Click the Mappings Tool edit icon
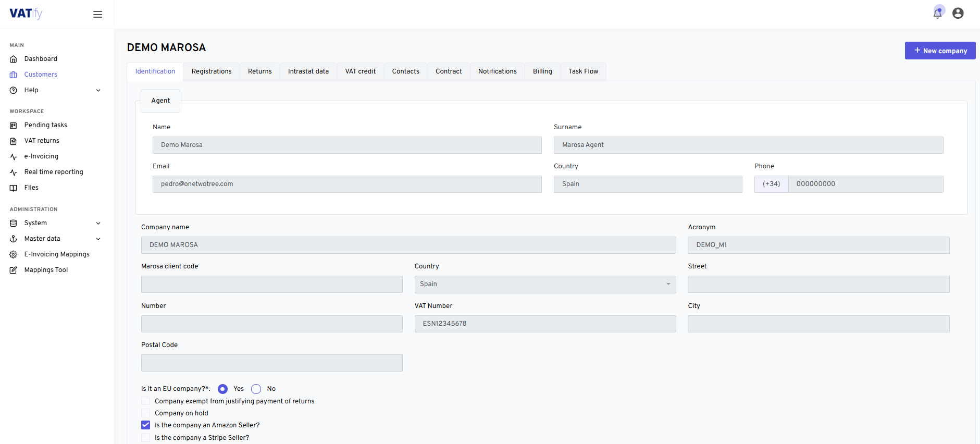Viewport: 980px width, 444px height. (14, 270)
